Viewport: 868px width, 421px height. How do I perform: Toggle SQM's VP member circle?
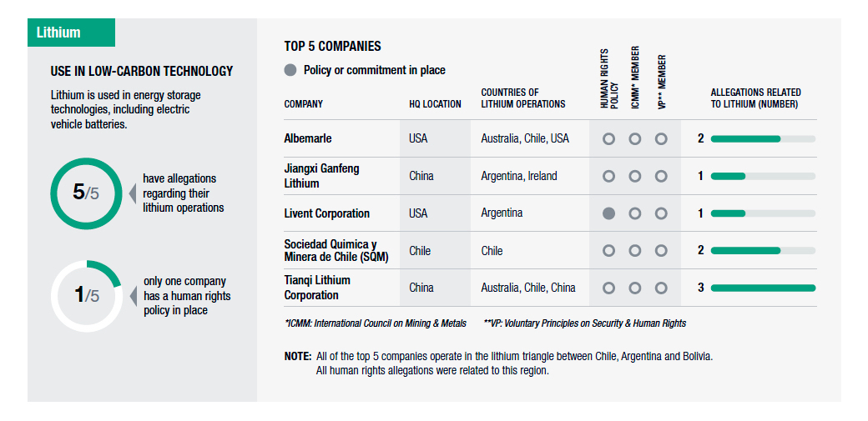(x=661, y=250)
